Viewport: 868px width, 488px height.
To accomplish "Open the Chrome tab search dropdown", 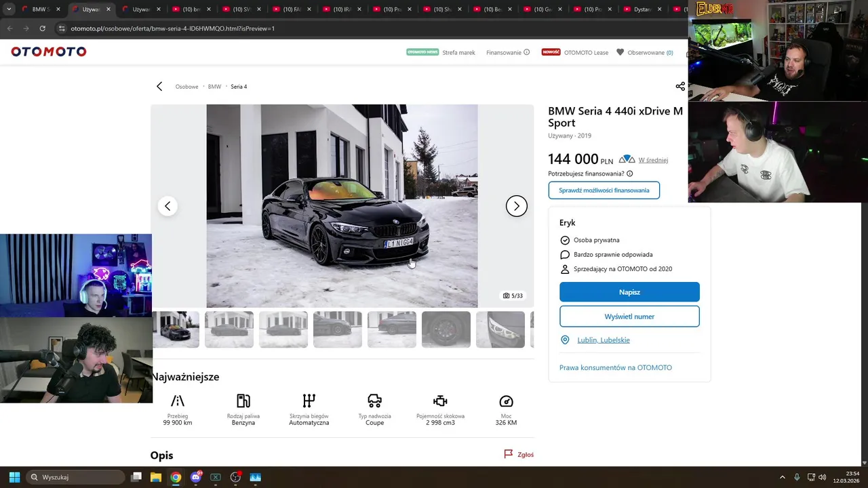I will coord(9,9).
